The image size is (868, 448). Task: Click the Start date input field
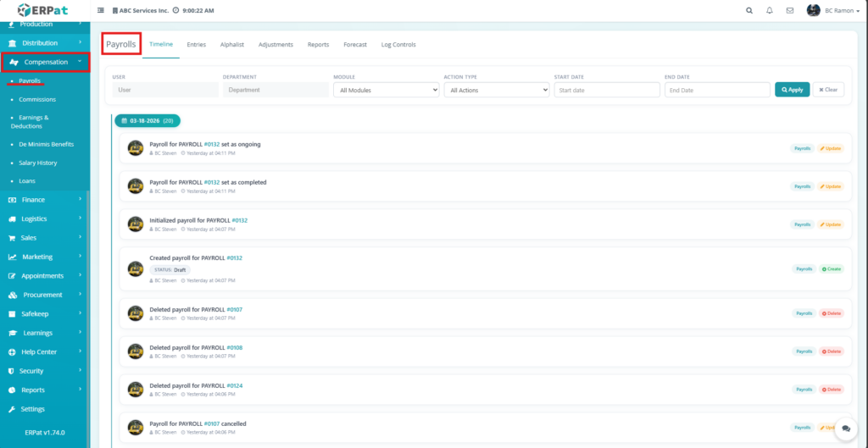click(x=606, y=90)
